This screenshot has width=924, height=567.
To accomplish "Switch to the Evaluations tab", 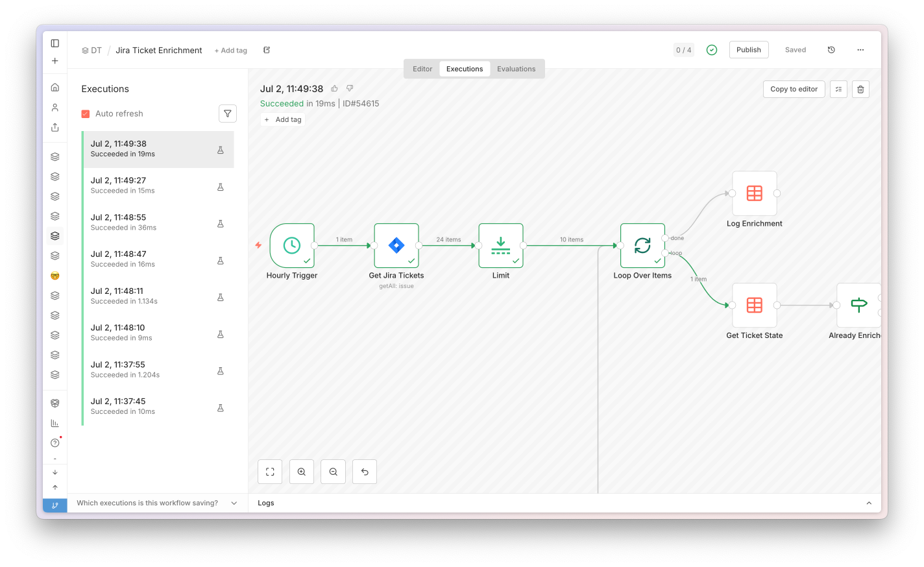I will (517, 69).
